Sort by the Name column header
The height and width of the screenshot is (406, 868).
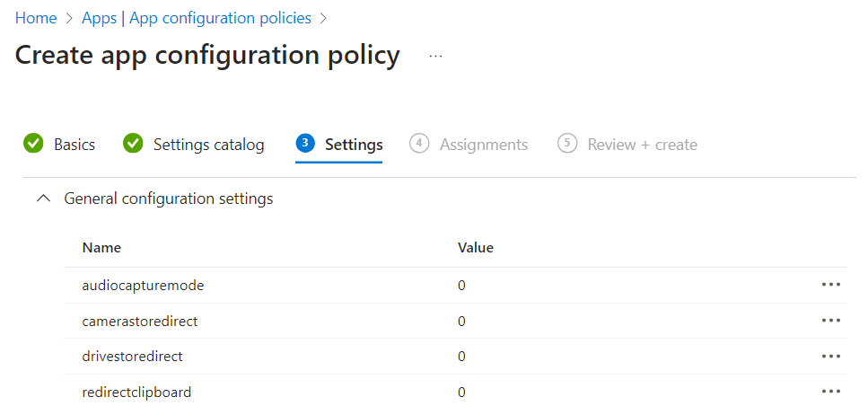coord(101,248)
